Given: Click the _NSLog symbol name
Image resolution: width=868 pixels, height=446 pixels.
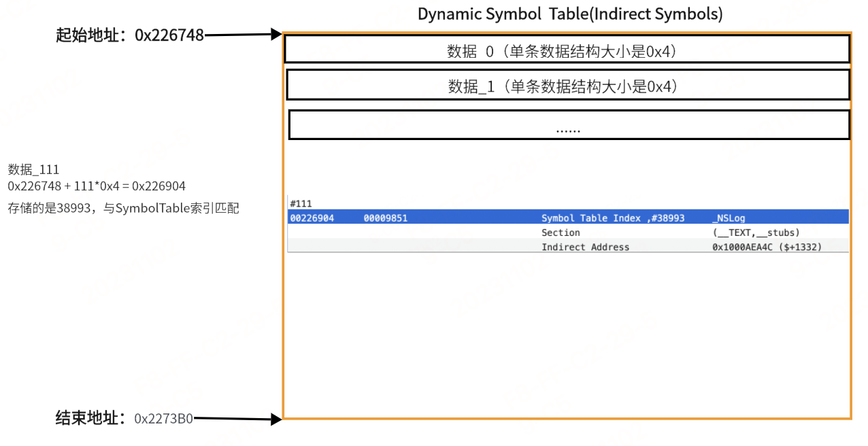Looking at the screenshot, I should (x=729, y=218).
